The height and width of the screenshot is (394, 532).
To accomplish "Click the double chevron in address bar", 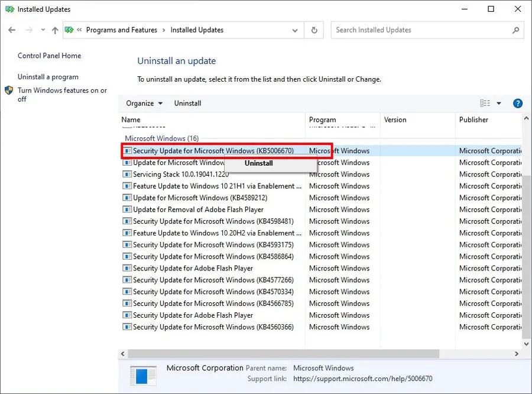I will pyautogui.click(x=79, y=30).
